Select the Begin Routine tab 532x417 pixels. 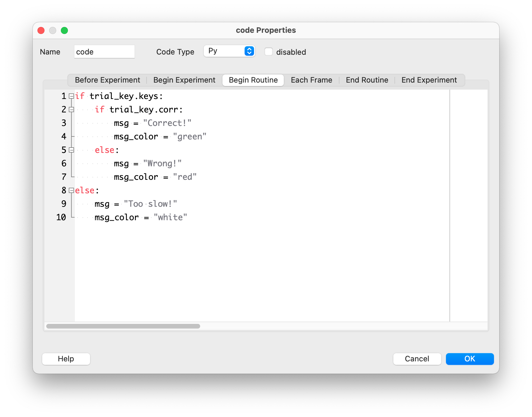click(x=253, y=80)
